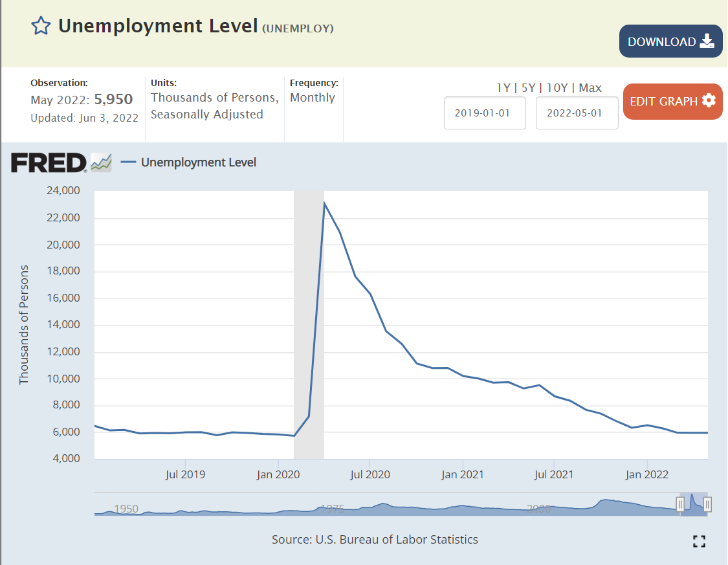The width and height of the screenshot is (728, 565).
Task: Click the green chart icon beside FRED
Action: 101,162
